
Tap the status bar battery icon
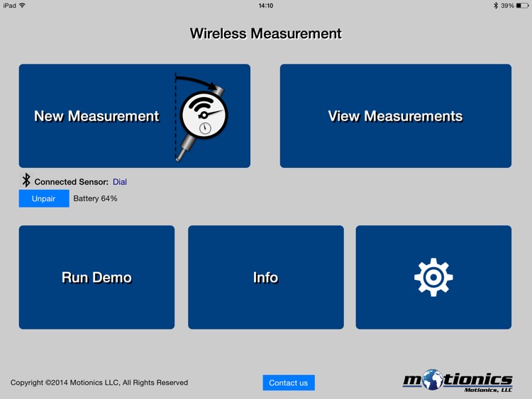point(522,6)
